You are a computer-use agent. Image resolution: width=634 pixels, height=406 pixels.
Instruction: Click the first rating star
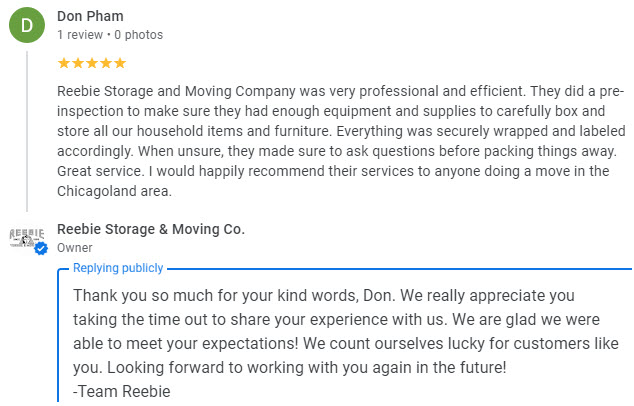pos(64,63)
